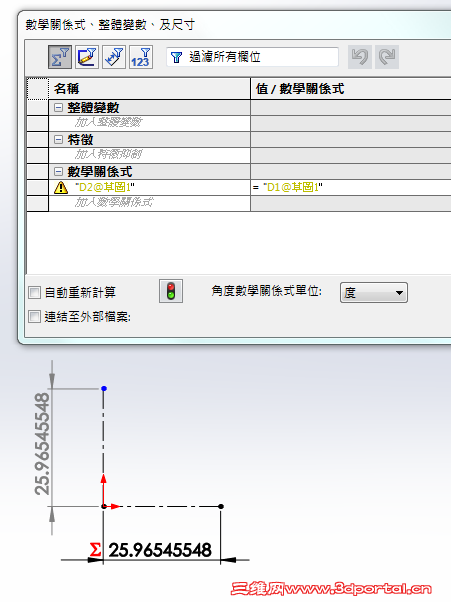Image resolution: width=451 pixels, height=602 pixels.
Task: Click the black endpoint of the horizontal centerline
Action: pos(221,506)
